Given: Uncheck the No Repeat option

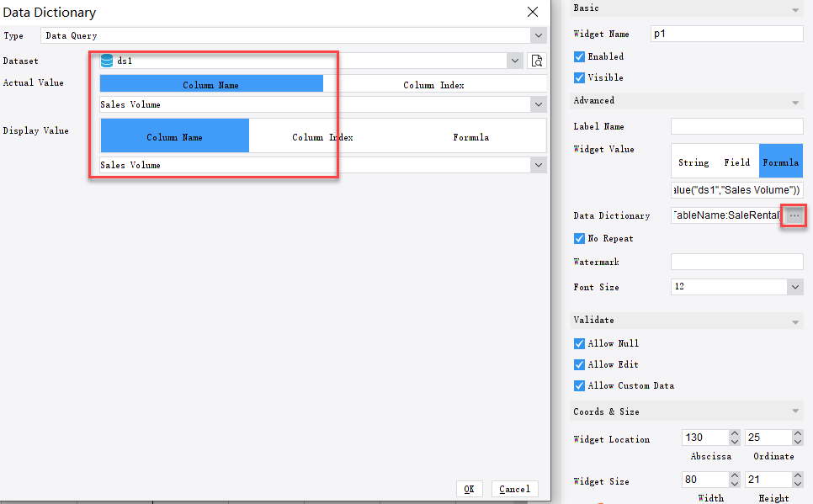Looking at the screenshot, I should [x=579, y=238].
